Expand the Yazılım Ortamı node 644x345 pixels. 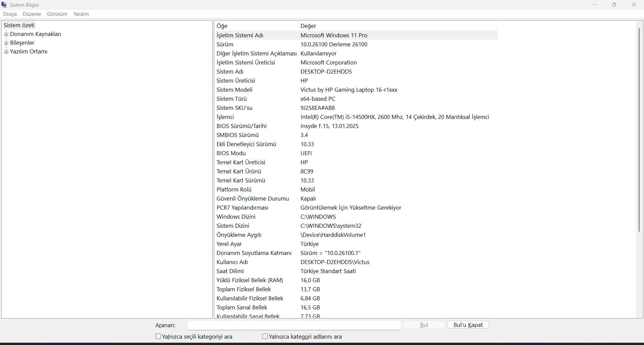click(6, 52)
